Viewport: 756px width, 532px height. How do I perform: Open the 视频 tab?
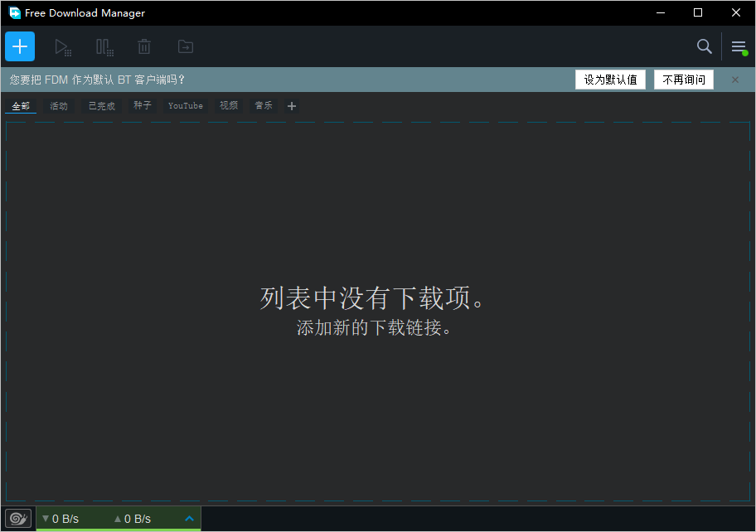coord(229,106)
